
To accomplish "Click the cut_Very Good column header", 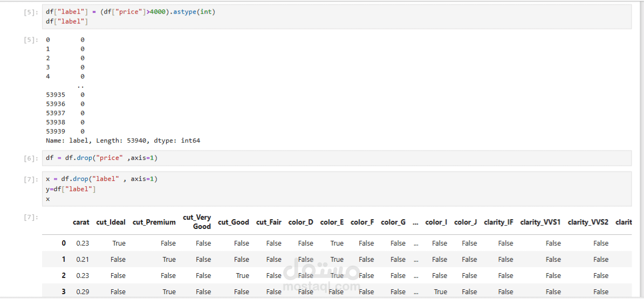I will click(197, 222).
